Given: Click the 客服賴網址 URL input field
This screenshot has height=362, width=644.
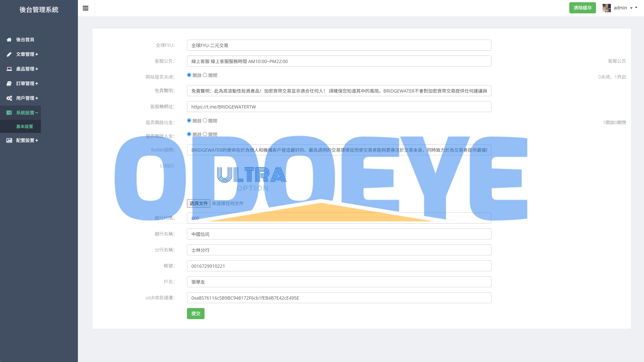Looking at the screenshot, I should [x=339, y=107].
